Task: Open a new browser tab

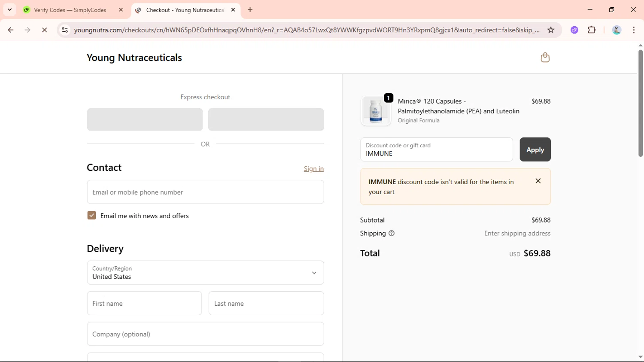Action: click(250, 10)
